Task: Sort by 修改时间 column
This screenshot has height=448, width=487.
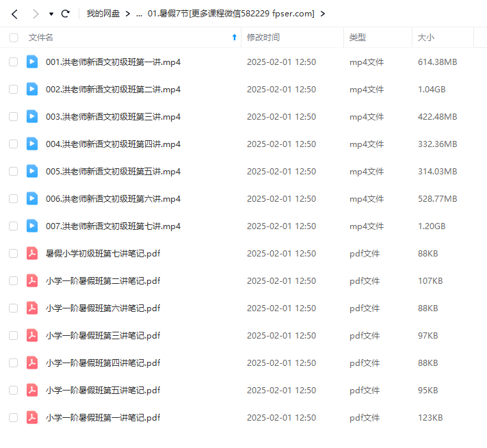Action: 263,38
